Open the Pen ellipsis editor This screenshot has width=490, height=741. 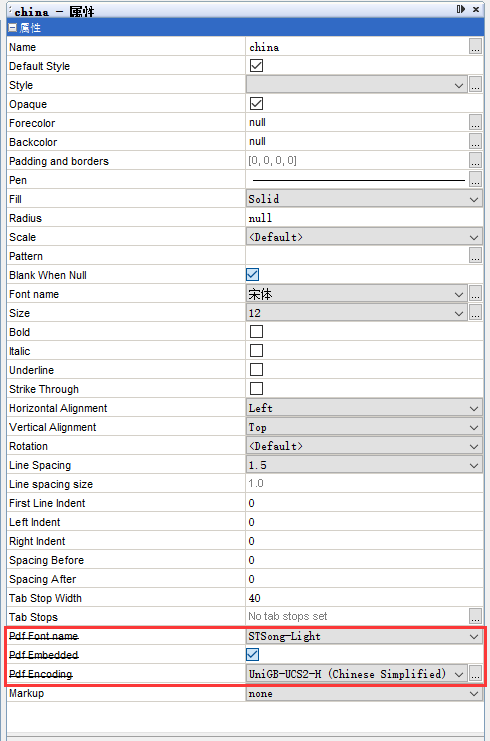[475, 180]
